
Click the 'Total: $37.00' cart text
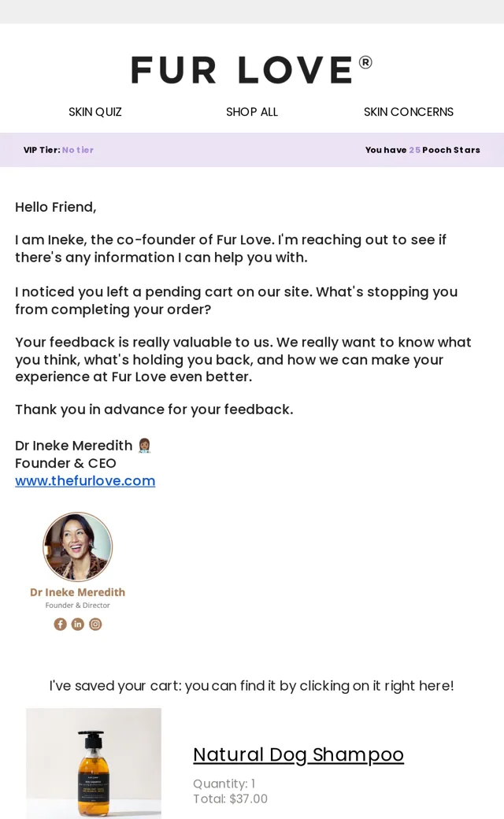coord(230,799)
